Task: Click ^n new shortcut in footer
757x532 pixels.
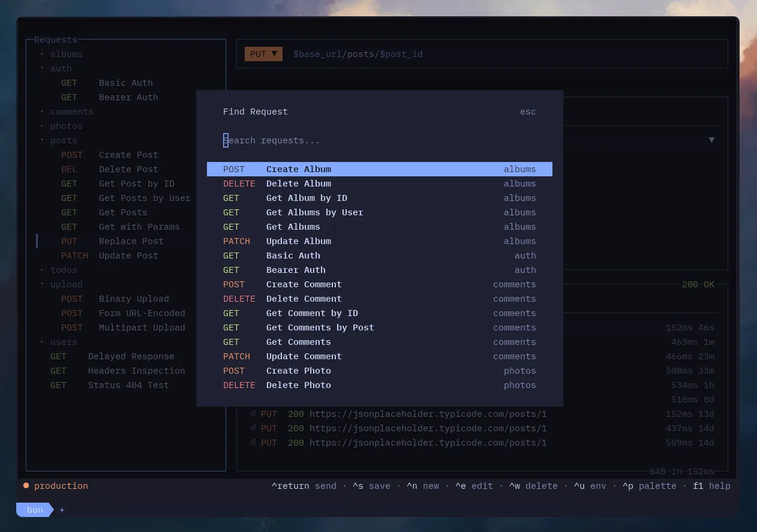Action: coord(423,486)
